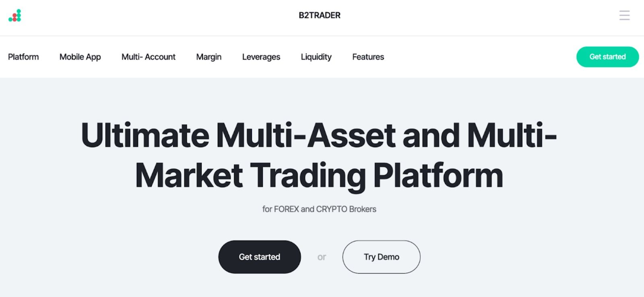
Task: Click the B2TRADER title in the header
Action: 320,15
